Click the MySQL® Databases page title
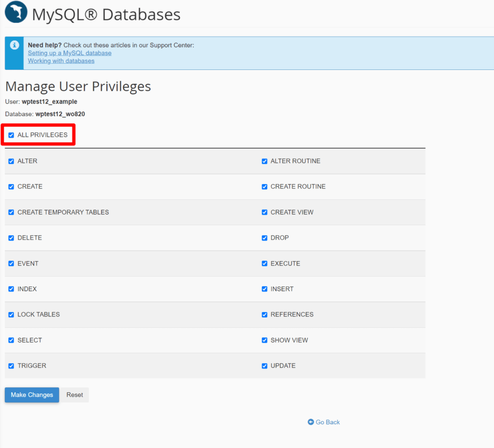Screen dimensions: 494x448 106,15
